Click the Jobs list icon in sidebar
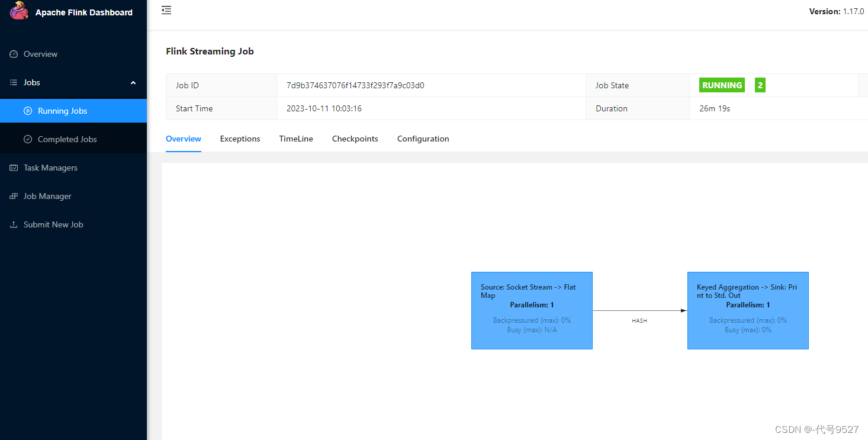This screenshot has width=868, height=440. (x=14, y=82)
